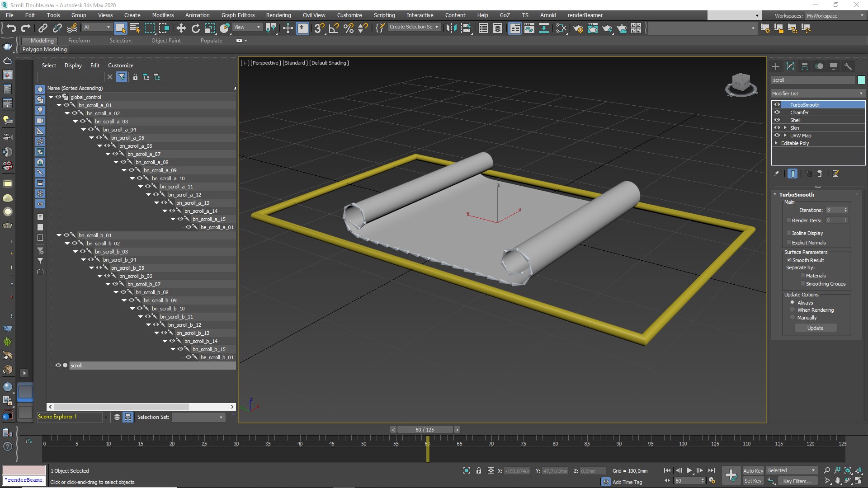868x488 pixels.
Task: Click Remove modifier trash icon
Action: [820, 174]
